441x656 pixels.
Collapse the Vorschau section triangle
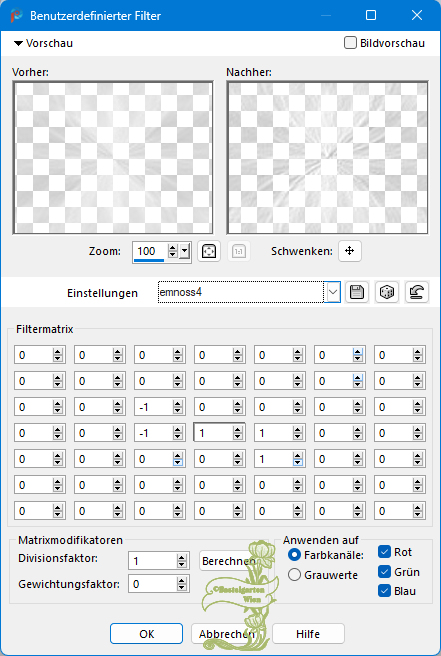point(18,43)
